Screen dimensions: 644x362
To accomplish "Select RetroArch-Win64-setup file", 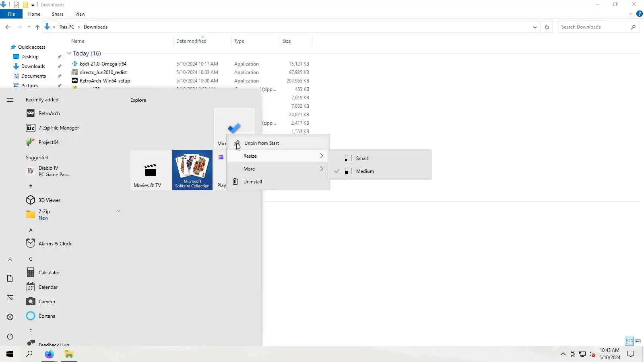I will [x=105, y=81].
